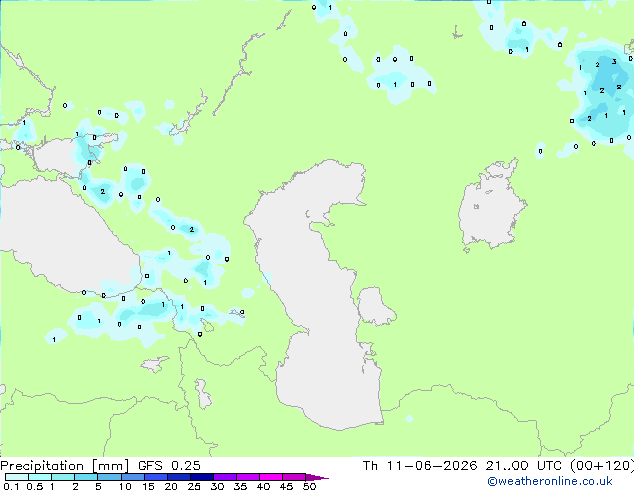Click the 25–30 mm legend color swatch
The height and width of the screenshot is (490, 634).
click(x=202, y=477)
